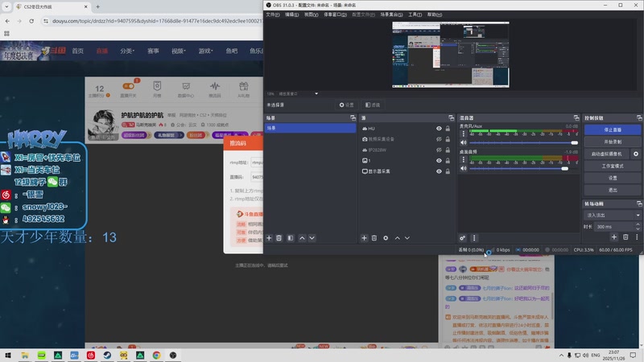644x362 pixels.
Task: Open the 淡入淡出 transition dropdown
Action: tap(612, 215)
